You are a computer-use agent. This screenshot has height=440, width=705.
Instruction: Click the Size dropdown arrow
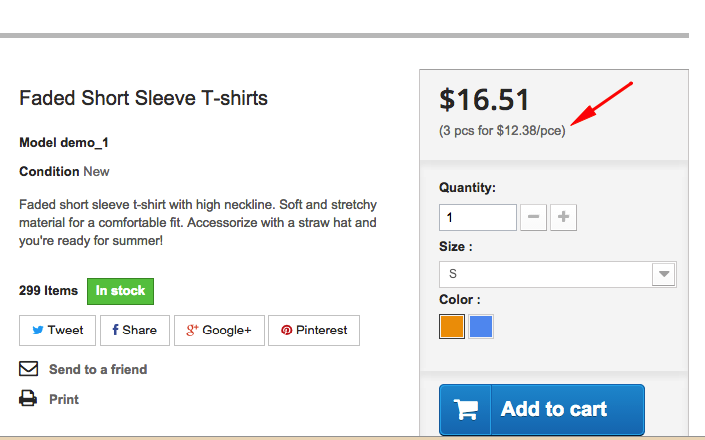coord(663,274)
